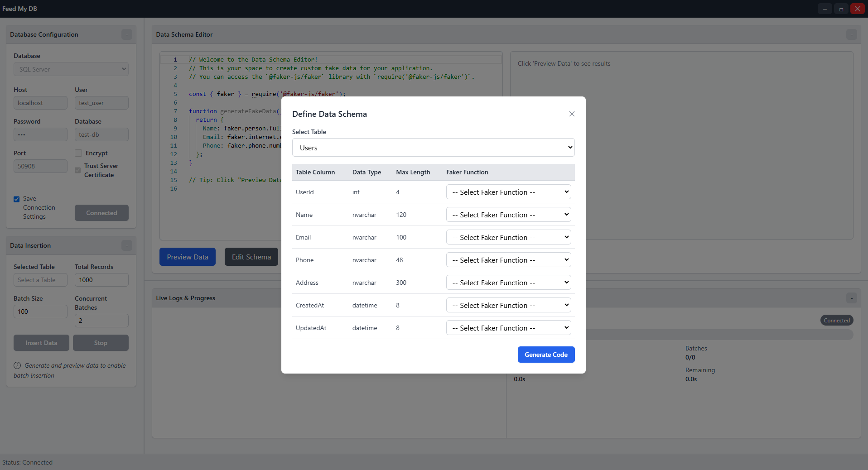The image size is (868, 470).
Task: Click the User field containing test_user
Action: pos(101,103)
